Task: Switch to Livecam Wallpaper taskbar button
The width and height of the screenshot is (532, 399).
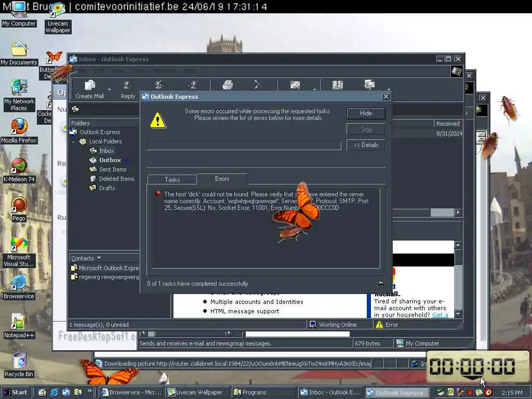Action: click(197, 392)
